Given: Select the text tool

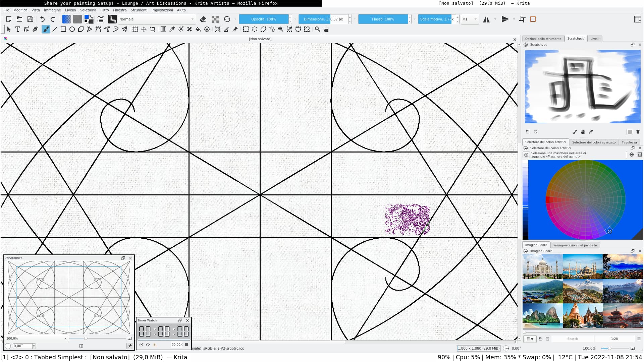Looking at the screenshot, I should click(18, 29).
